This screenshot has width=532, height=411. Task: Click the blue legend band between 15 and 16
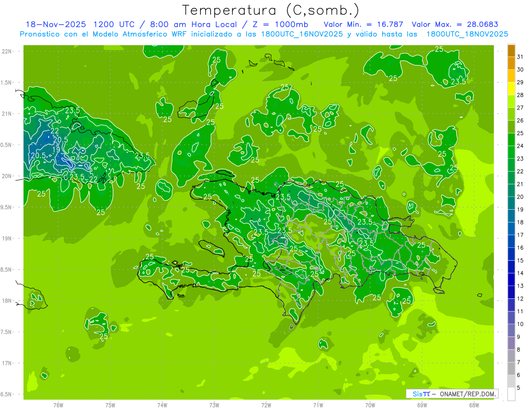(511, 254)
